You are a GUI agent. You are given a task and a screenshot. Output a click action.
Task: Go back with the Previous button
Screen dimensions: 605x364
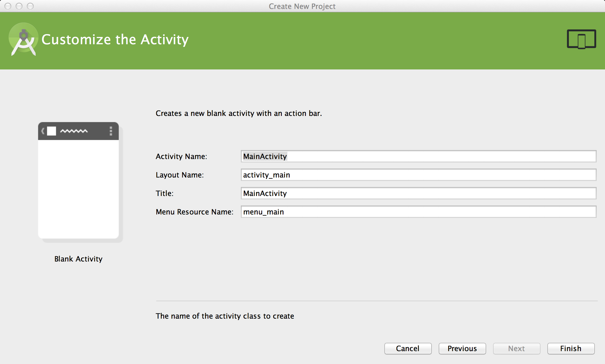coord(462,348)
